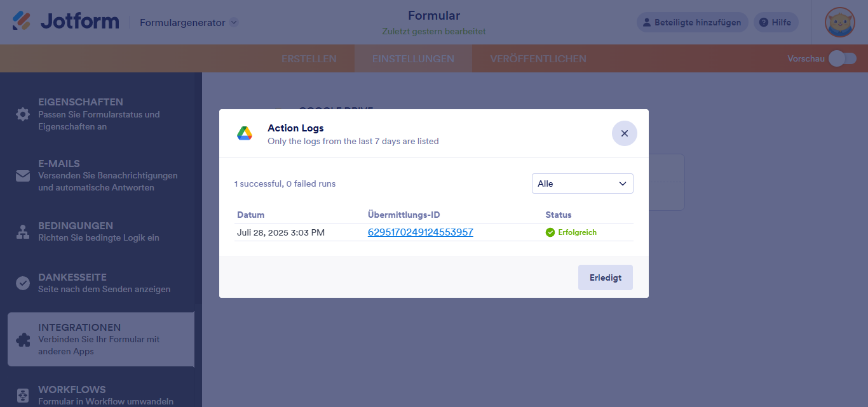Image resolution: width=868 pixels, height=407 pixels.
Task: Click the gear icon beside EIGENSCHAFTEN
Action: click(x=23, y=114)
